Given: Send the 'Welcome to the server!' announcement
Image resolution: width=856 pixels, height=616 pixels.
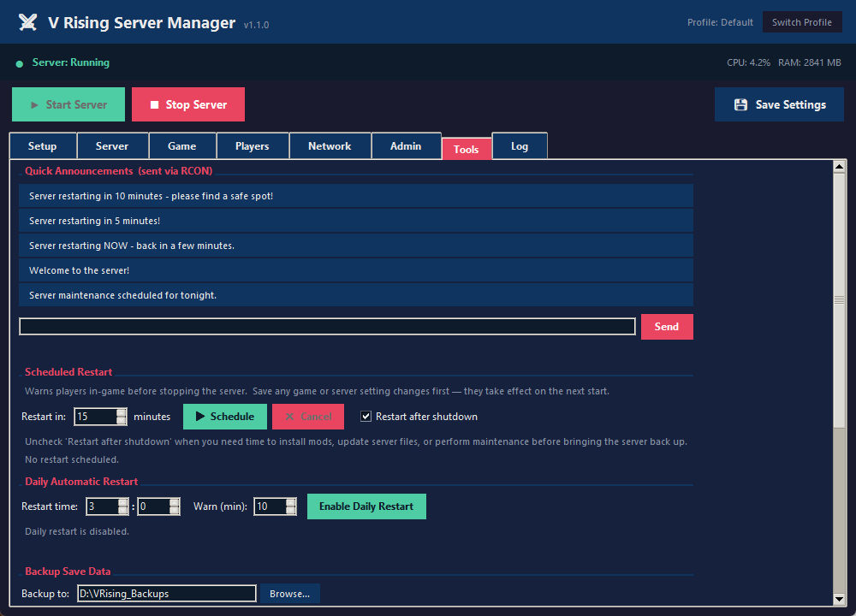Looking at the screenshot, I should [x=356, y=270].
